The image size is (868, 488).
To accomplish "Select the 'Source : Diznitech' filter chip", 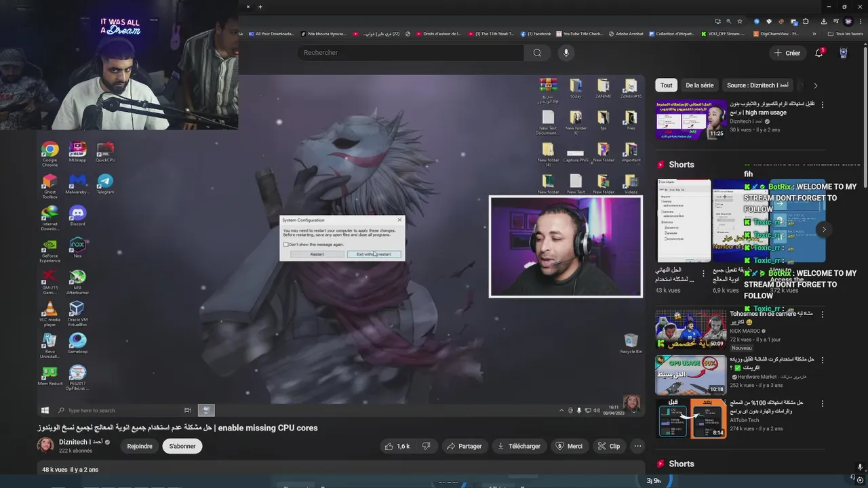I will (x=757, y=85).
